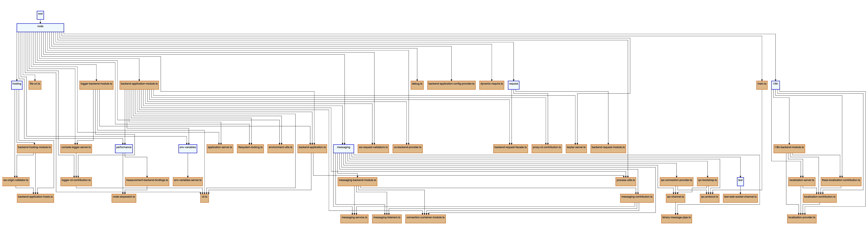
Task: Click environment-utils.ts node
Action: [x=280, y=149]
